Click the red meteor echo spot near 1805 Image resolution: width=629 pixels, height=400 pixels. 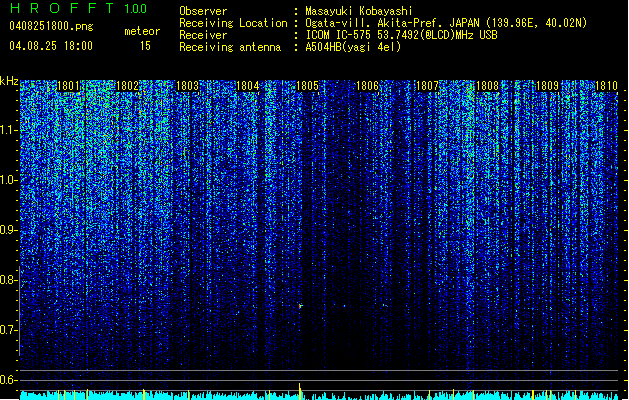point(300,306)
